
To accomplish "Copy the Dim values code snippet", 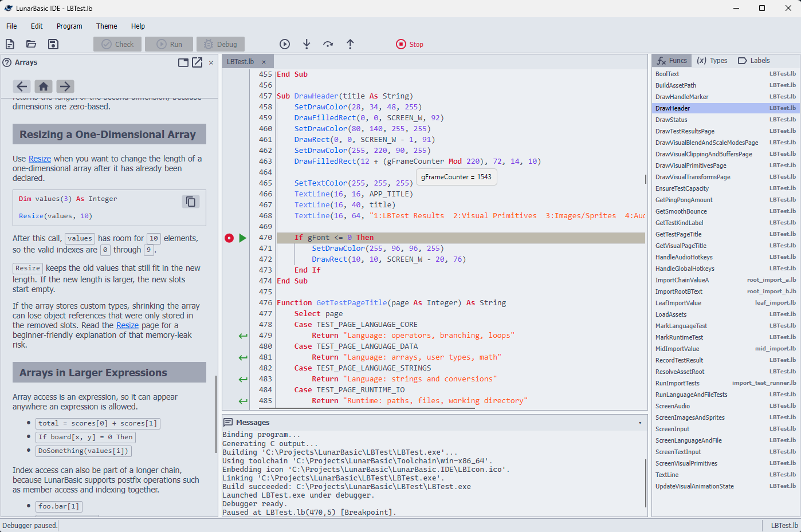I will pos(191,202).
